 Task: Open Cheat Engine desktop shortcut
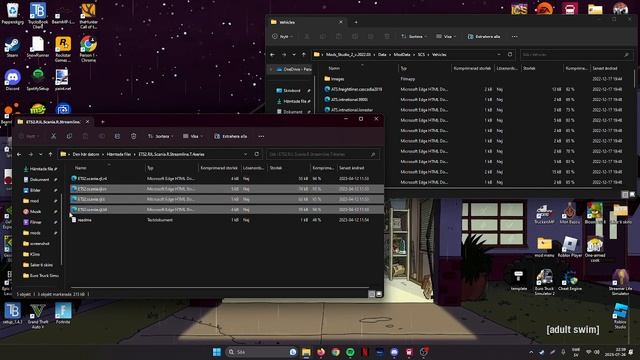pos(569,280)
